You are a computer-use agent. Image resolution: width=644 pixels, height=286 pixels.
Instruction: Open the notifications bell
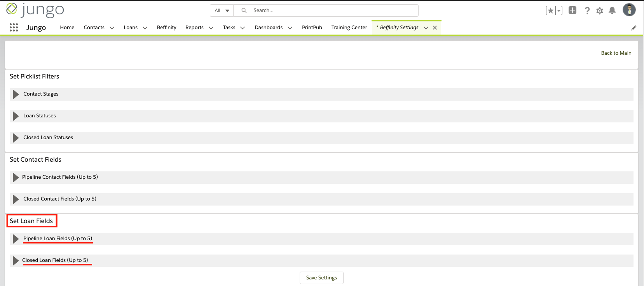[x=612, y=10]
